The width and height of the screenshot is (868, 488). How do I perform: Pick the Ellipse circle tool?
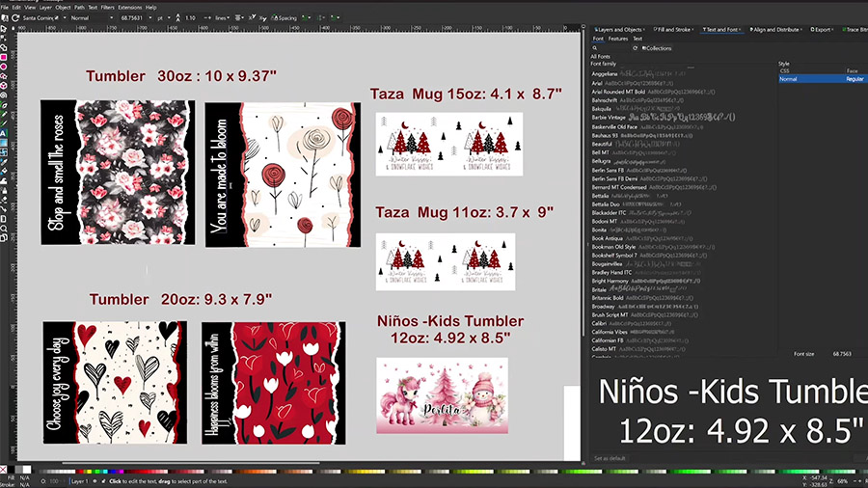tap(4, 67)
